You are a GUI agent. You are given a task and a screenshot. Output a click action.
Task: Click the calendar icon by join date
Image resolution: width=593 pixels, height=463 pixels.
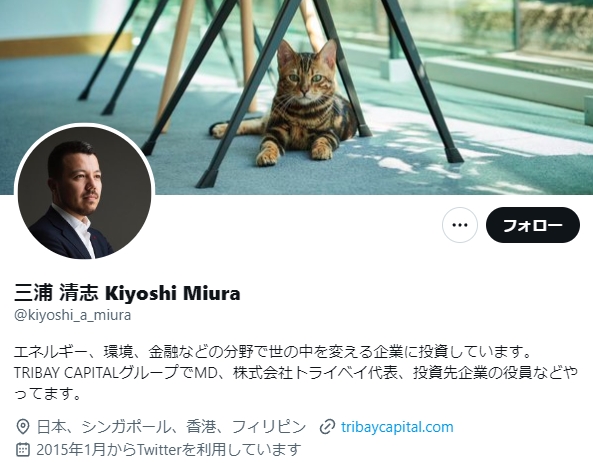(23, 449)
